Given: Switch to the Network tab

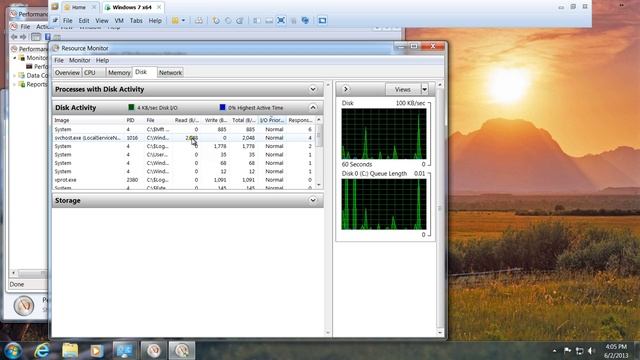Looking at the screenshot, I should [170, 73].
